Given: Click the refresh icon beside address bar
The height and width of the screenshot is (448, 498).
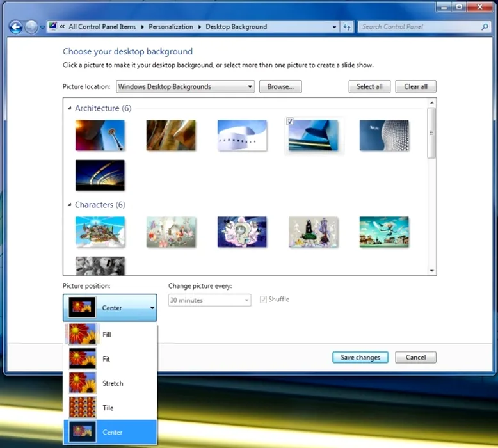Looking at the screenshot, I should [x=348, y=27].
